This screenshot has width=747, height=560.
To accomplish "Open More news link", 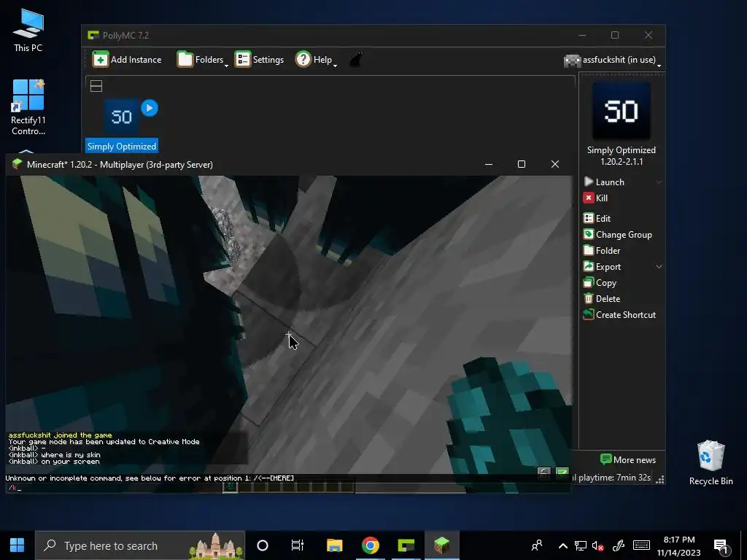I will click(628, 460).
